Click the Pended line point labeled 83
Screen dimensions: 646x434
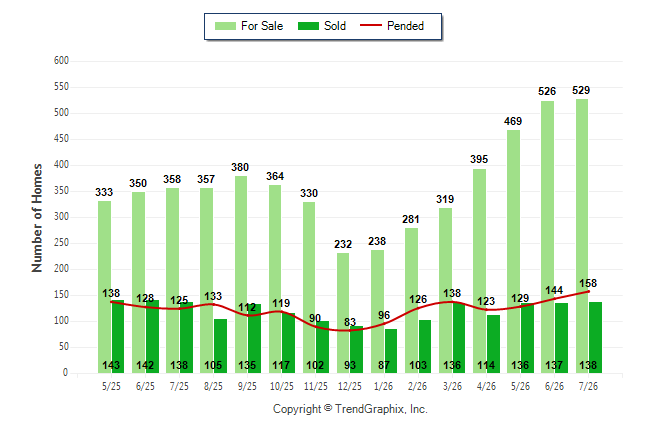click(350, 330)
